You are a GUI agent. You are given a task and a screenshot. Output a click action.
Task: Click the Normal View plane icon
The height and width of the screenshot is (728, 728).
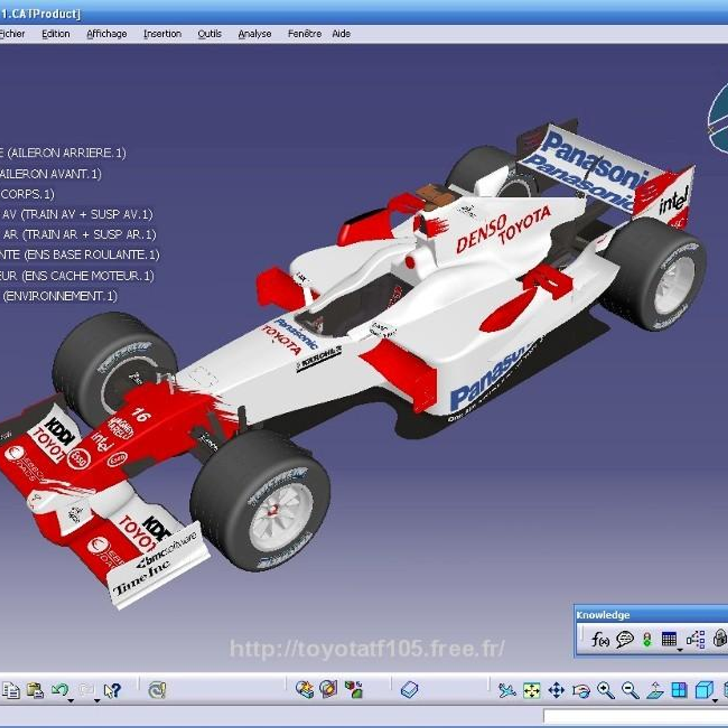[655, 690]
